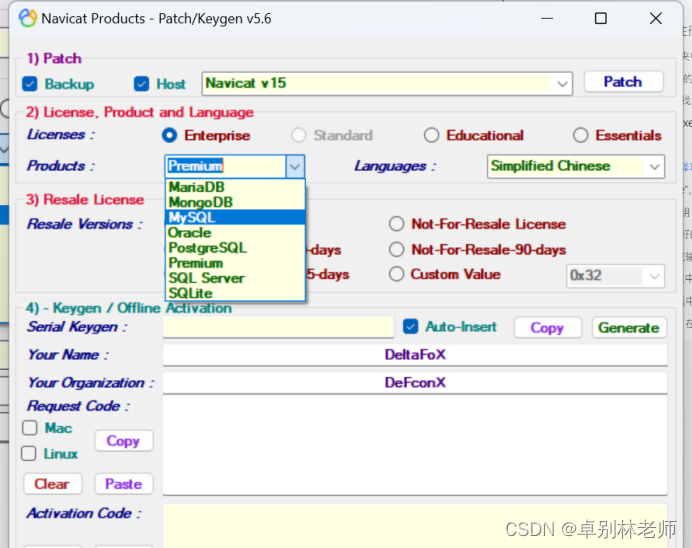
Task: Toggle the Auto-Insert checkbox
Action: 410,327
